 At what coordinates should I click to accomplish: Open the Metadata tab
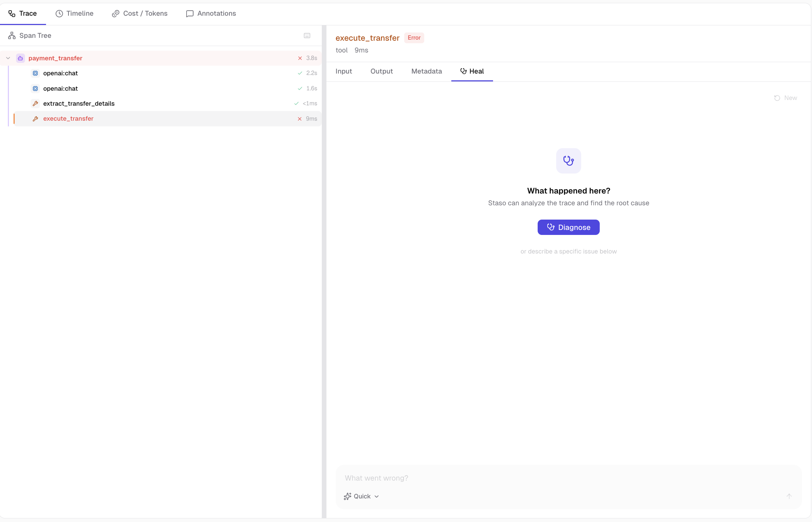pos(426,71)
